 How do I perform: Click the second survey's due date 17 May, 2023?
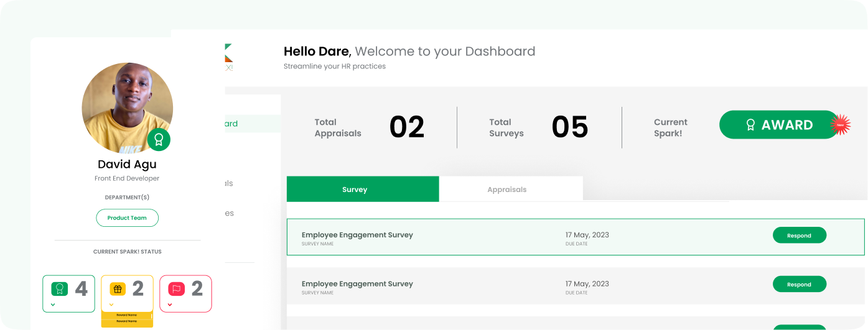click(x=587, y=283)
